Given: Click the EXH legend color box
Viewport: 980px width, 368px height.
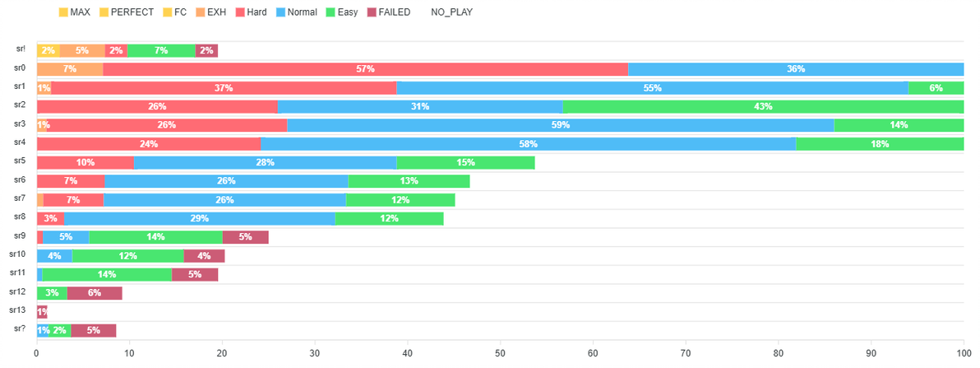Looking at the screenshot, I should (201, 12).
